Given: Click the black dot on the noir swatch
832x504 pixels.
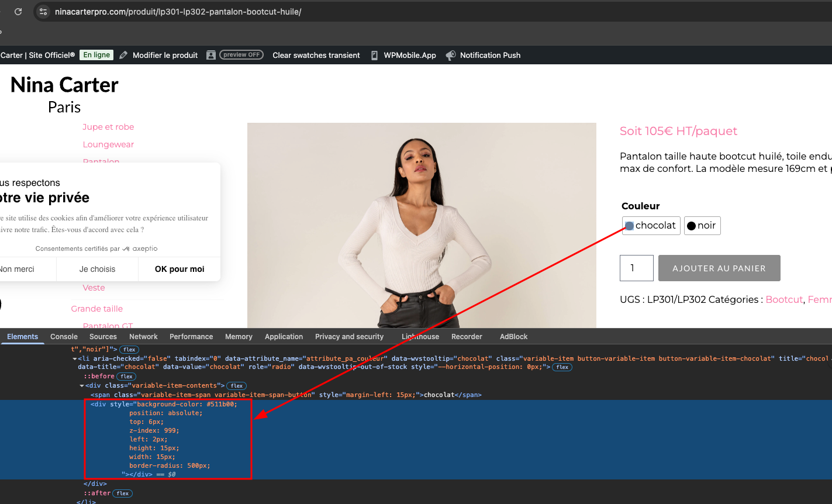Looking at the screenshot, I should coord(691,226).
